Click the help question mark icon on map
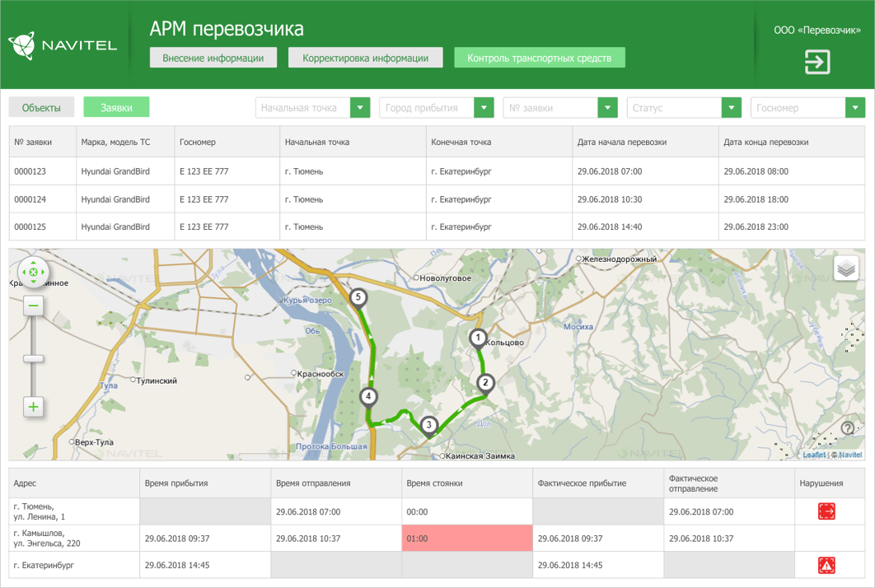The height and width of the screenshot is (588, 875). click(x=848, y=427)
